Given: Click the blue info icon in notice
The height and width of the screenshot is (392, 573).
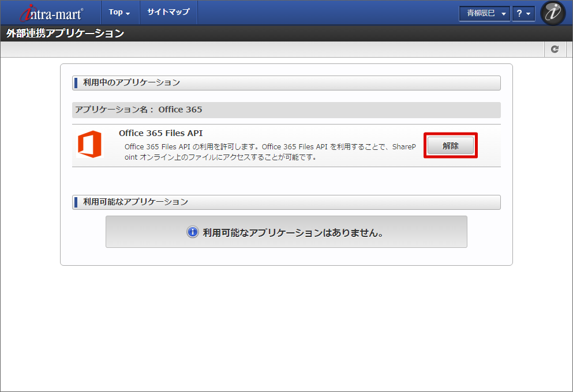Looking at the screenshot, I should click(193, 232).
